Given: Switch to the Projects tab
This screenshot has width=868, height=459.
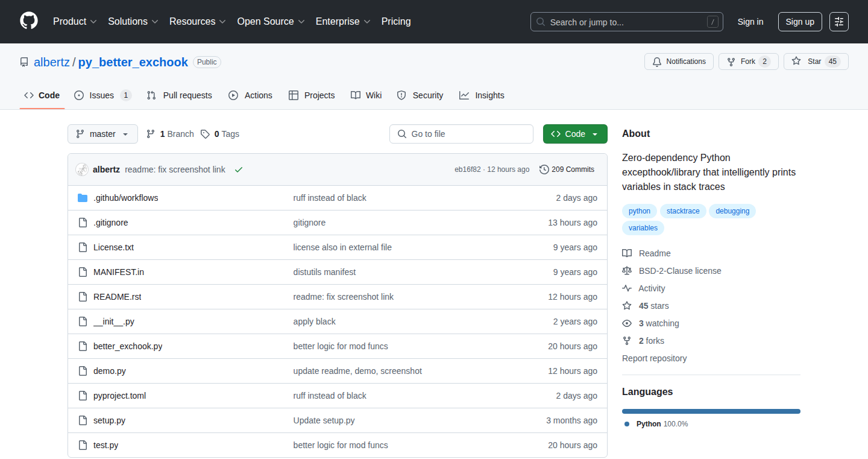Looking at the screenshot, I should tap(312, 95).
